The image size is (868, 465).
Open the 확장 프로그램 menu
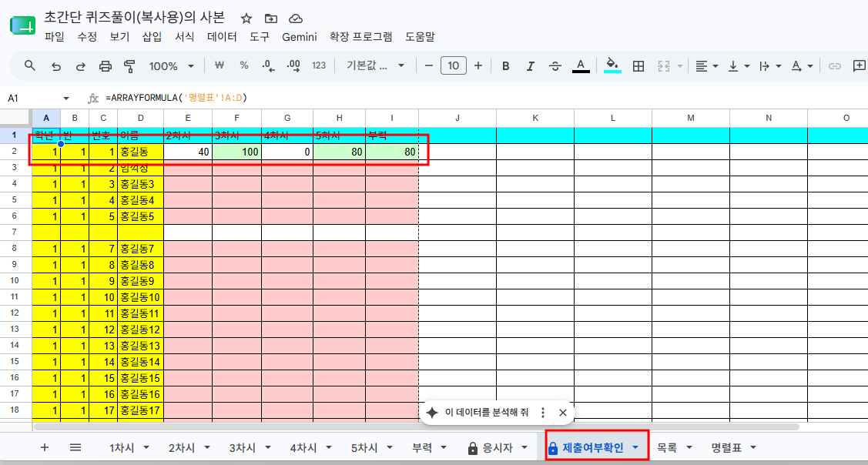tap(360, 37)
